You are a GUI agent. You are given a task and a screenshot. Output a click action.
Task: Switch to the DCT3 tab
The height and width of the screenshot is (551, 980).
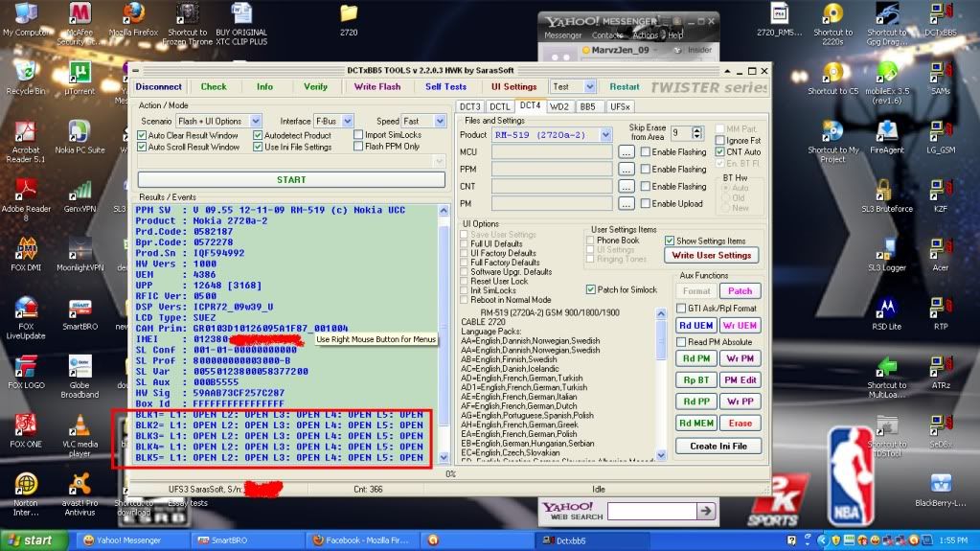click(470, 107)
